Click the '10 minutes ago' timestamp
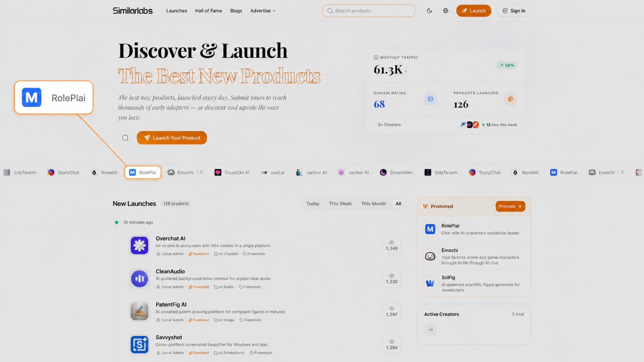 (138, 223)
